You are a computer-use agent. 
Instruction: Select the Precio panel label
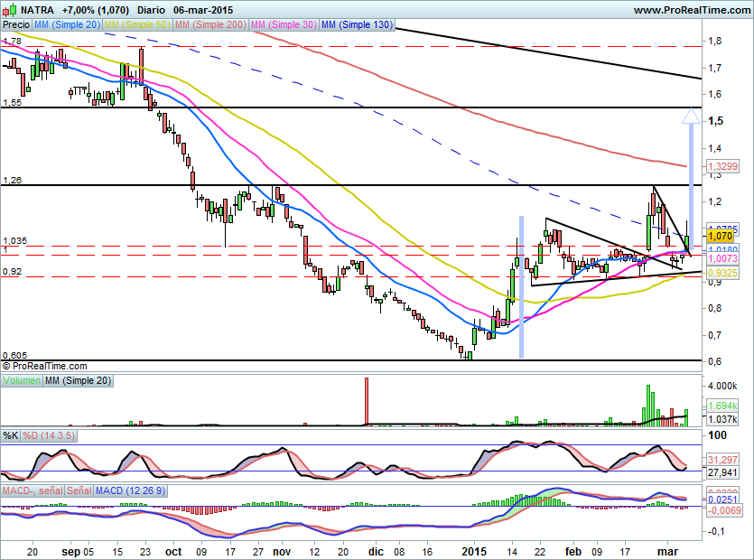(16, 25)
